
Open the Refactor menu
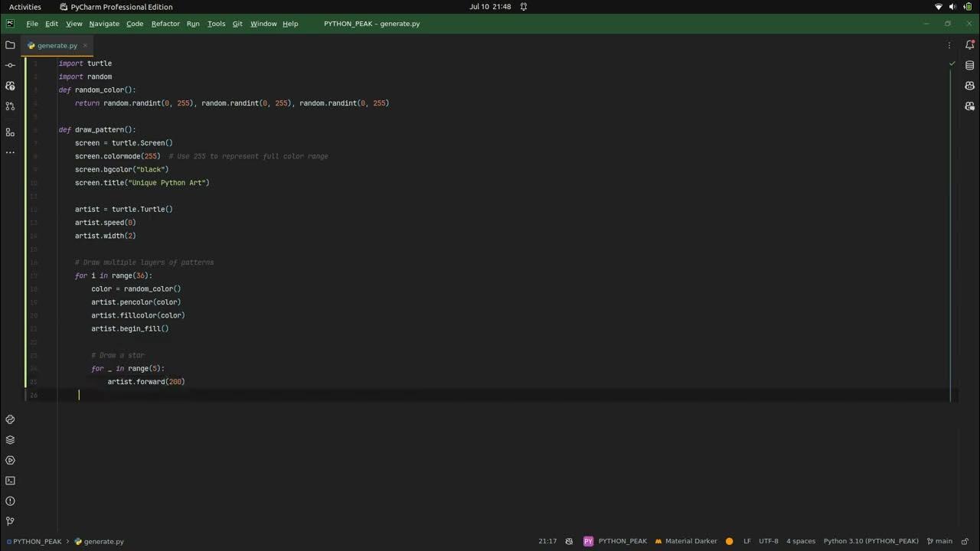coord(165,24)
